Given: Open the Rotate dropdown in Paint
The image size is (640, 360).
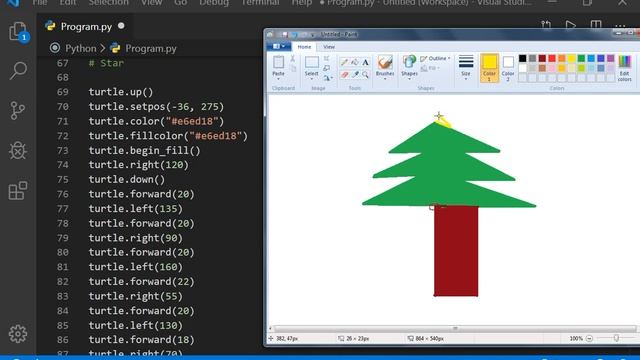Looking at the screenshot, I should (328, 77).
